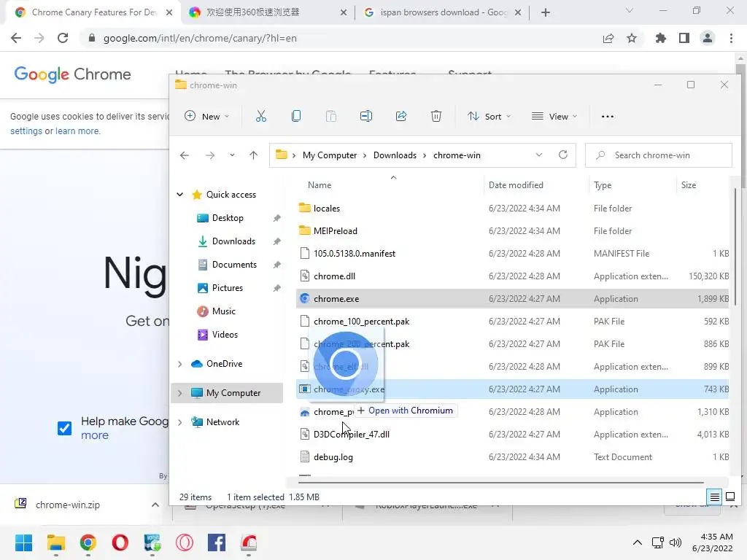Sort files by Date modified column
747x560 pixels.
pos(516,184)
